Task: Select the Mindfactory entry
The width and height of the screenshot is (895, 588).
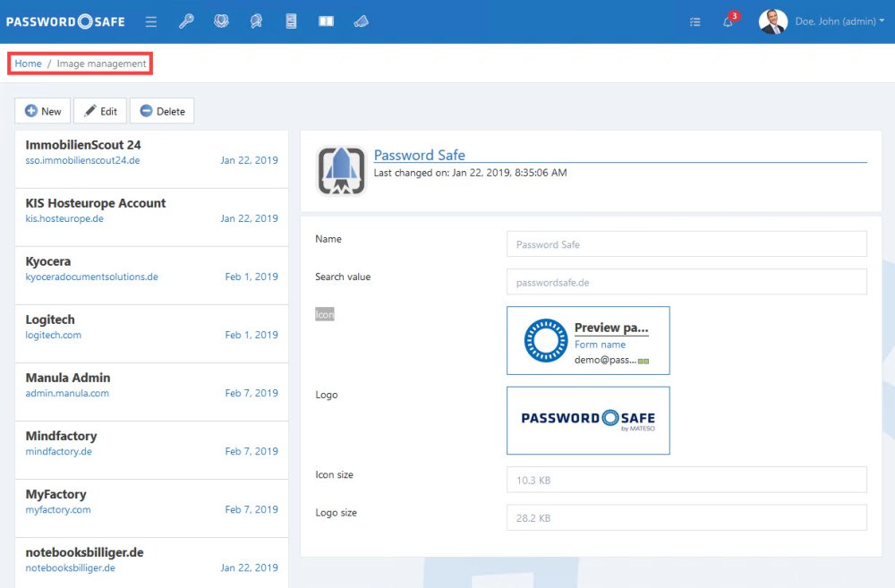Action: click(x=152, y=450)
